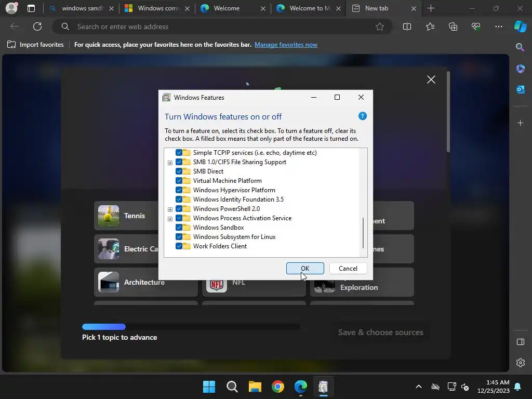Uncheck Windows Hypervisor Platform checkbox
The width and height of the screenshot is (532, 399).
pos(179,190)
